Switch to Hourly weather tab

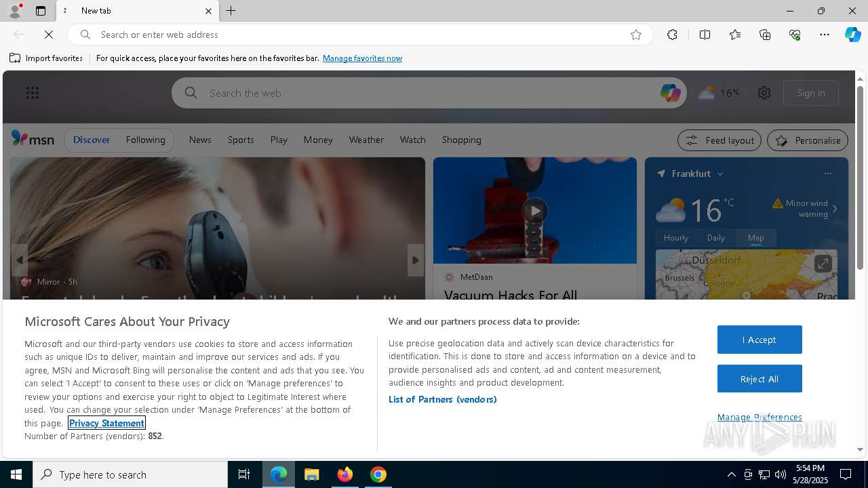click(676, 238)
